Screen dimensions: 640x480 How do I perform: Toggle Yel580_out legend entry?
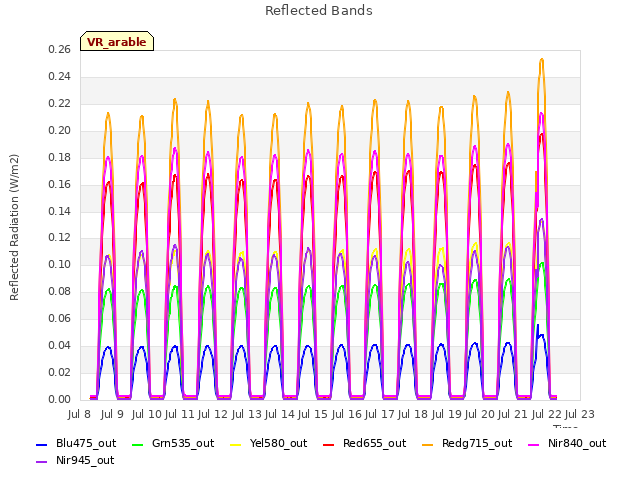point(269,443)
